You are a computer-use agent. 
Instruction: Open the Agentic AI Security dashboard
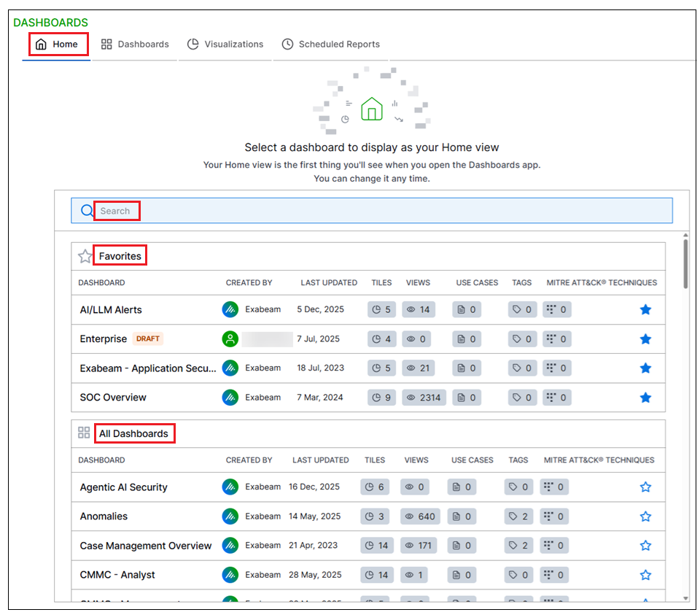coord(123,487)
